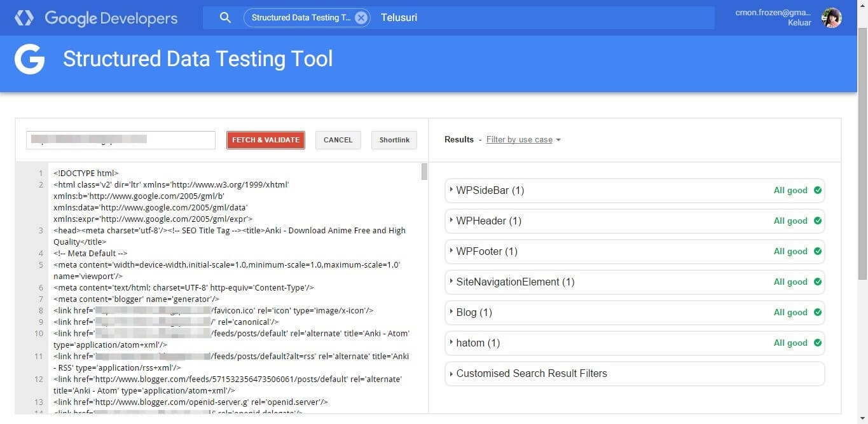Click the Blog All good check icon
This screenshot has width=868, height=424.
818,312
